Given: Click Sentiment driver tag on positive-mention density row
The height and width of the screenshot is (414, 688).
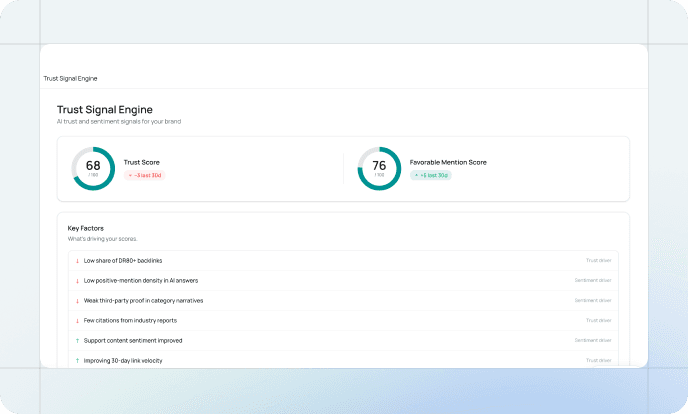Looking at the screenshot, I should [592, 280].
